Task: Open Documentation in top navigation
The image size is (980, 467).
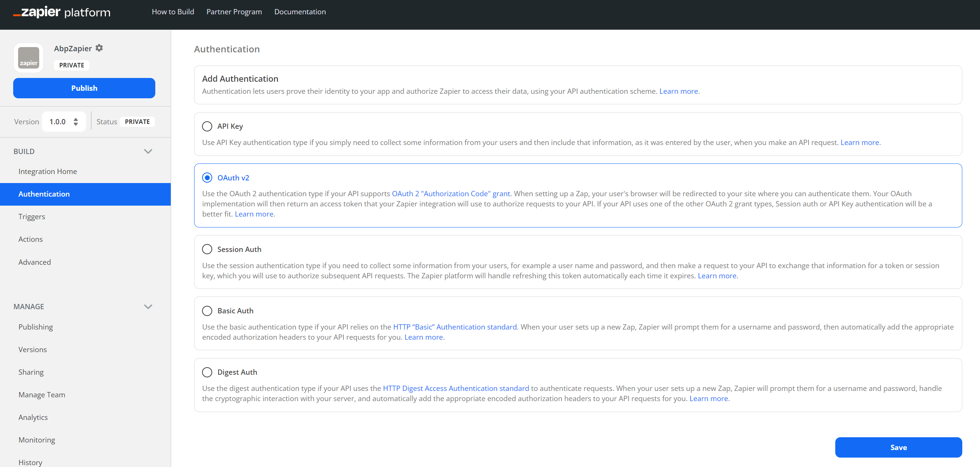Action: point(300,12)
